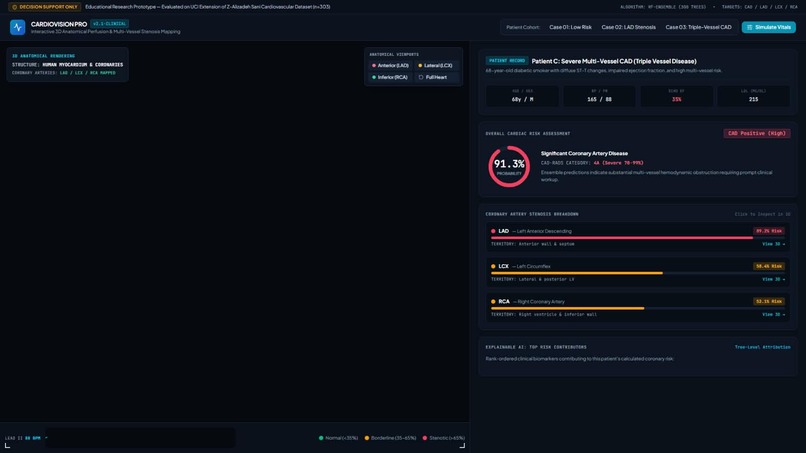Click the Stenotic (>65%) legend entry

[x=444, y=438]
